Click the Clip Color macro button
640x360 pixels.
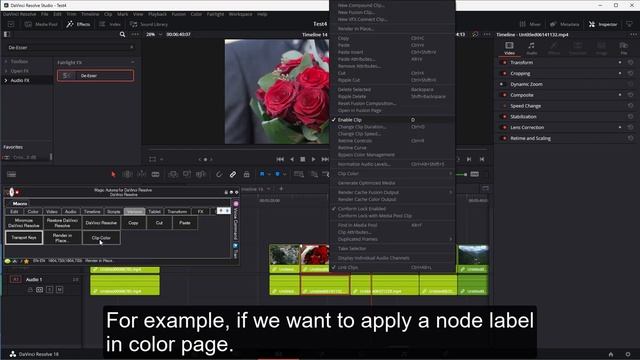click(x=101, y=238)
